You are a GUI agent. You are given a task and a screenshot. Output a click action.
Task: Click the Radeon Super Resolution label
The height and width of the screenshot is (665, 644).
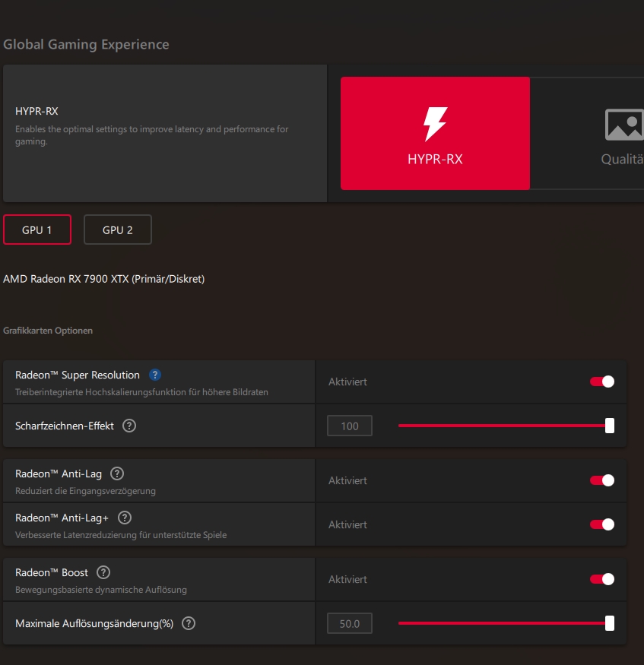click(x=78, y=375)
